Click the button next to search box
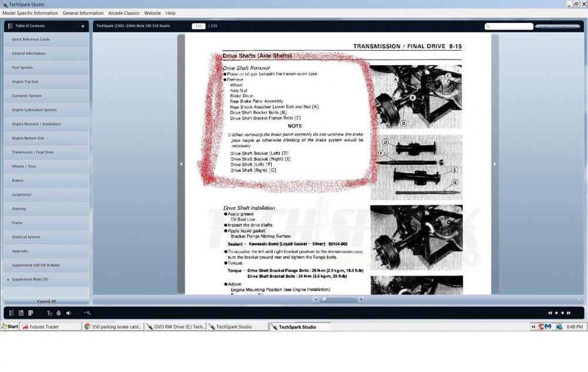Screen dimensions: 588x372 (557, 26)
